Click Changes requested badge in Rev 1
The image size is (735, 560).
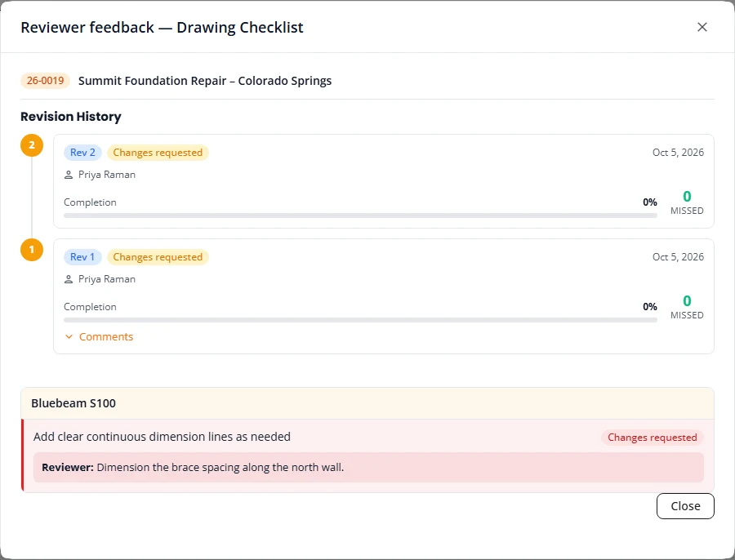[158, 257]
